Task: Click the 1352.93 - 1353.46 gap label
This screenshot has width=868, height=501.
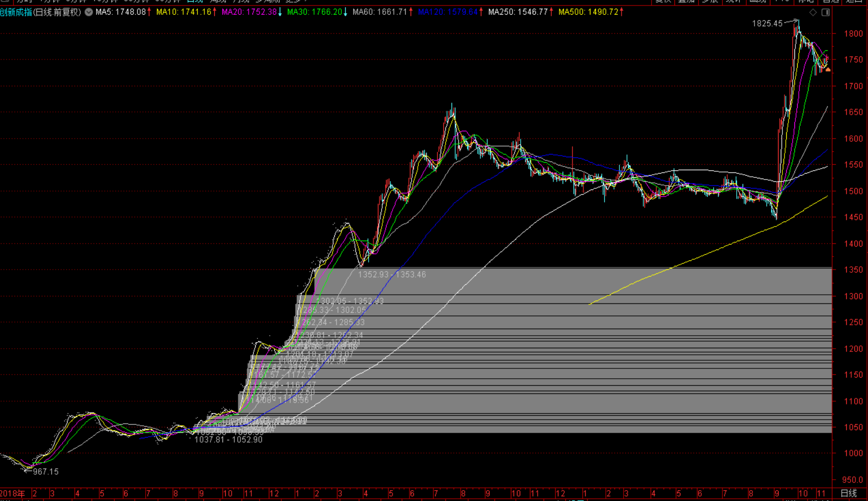Action: point(392,275)
